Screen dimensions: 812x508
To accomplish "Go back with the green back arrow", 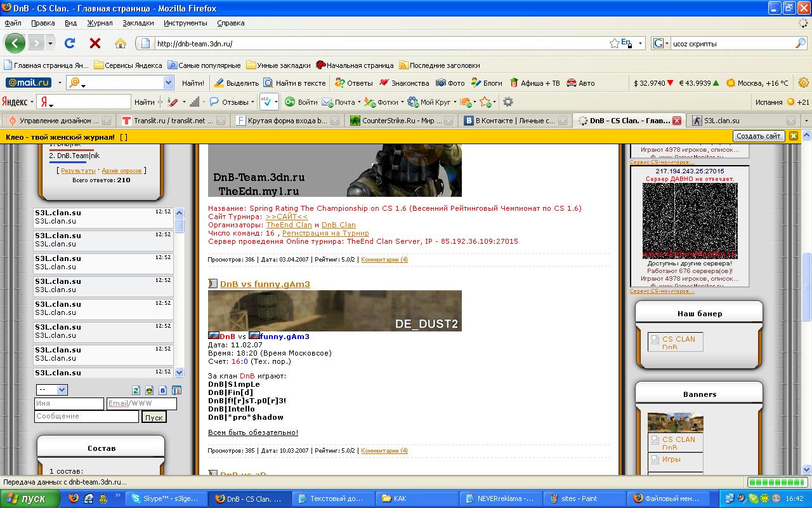I will click(15, 43).
